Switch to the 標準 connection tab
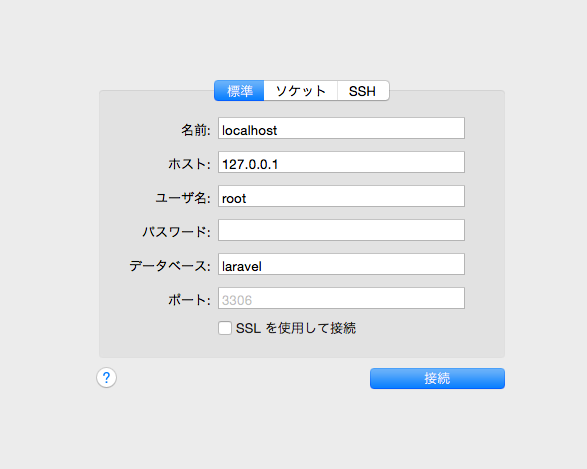587x469 pixels. pyautogui.click(x=239, y=91)
